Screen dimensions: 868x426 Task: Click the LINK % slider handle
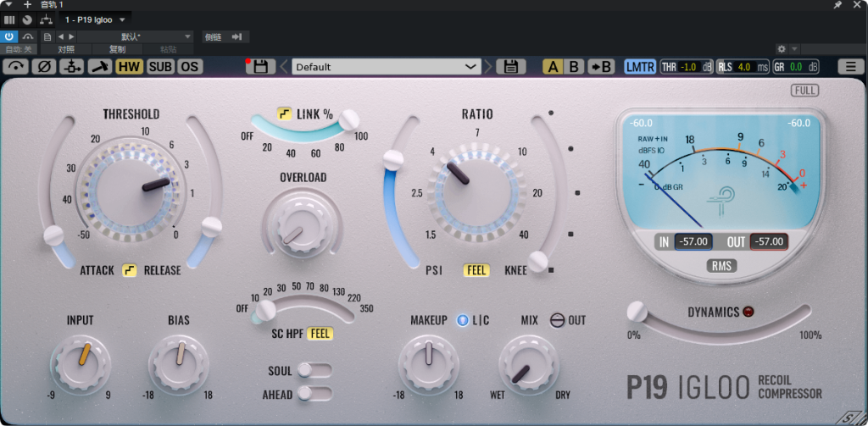(x=348, y=119)
